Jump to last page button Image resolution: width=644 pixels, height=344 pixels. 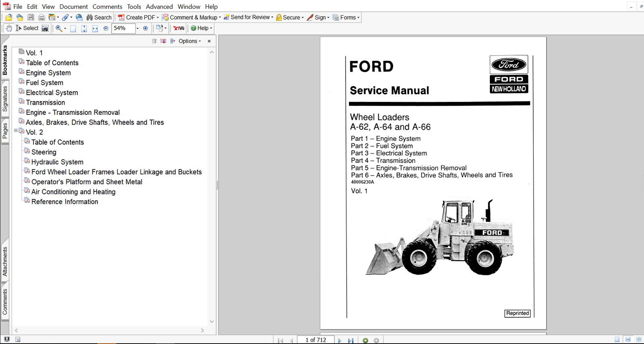point(351,340)
